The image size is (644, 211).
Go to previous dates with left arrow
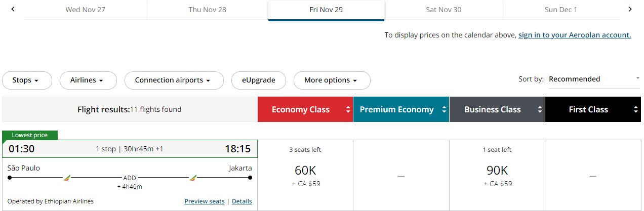pos(13,9)
